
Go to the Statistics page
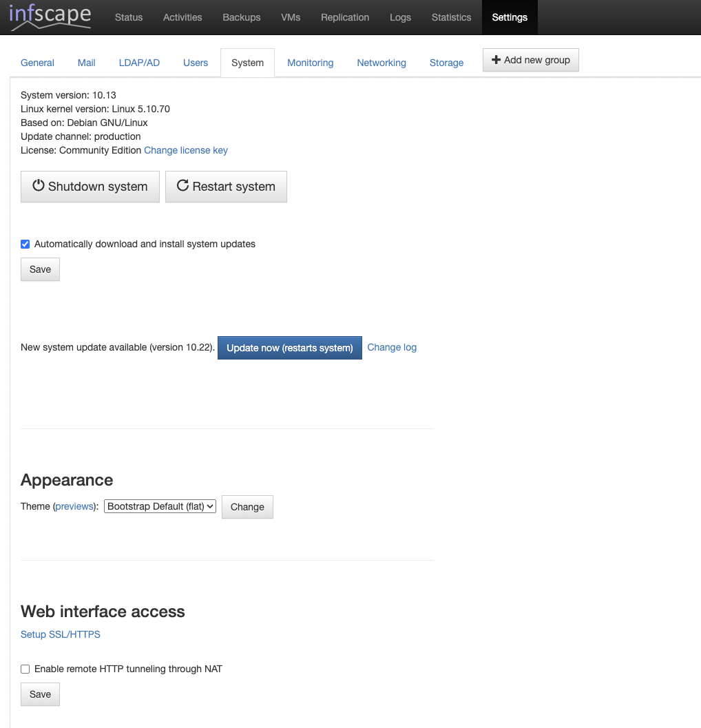451,17
